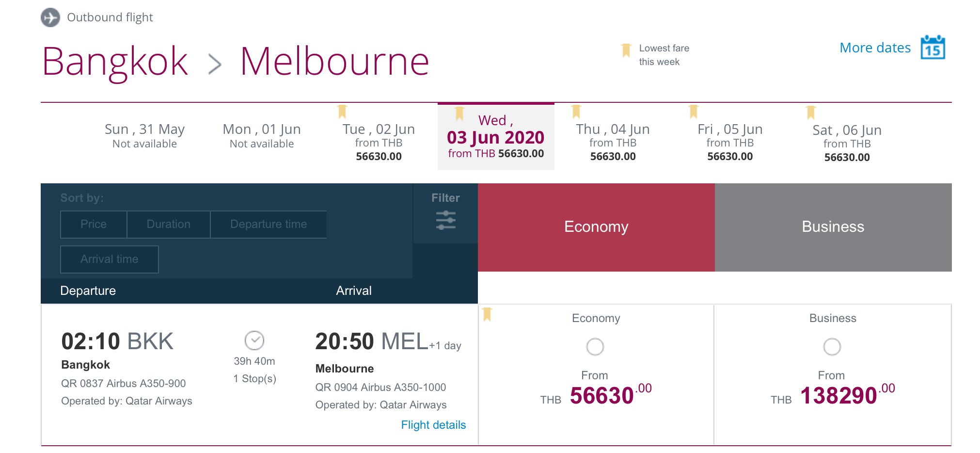Click the bookmark icon beside the Economy fare

pyautogui.click(x=487, y=314)
